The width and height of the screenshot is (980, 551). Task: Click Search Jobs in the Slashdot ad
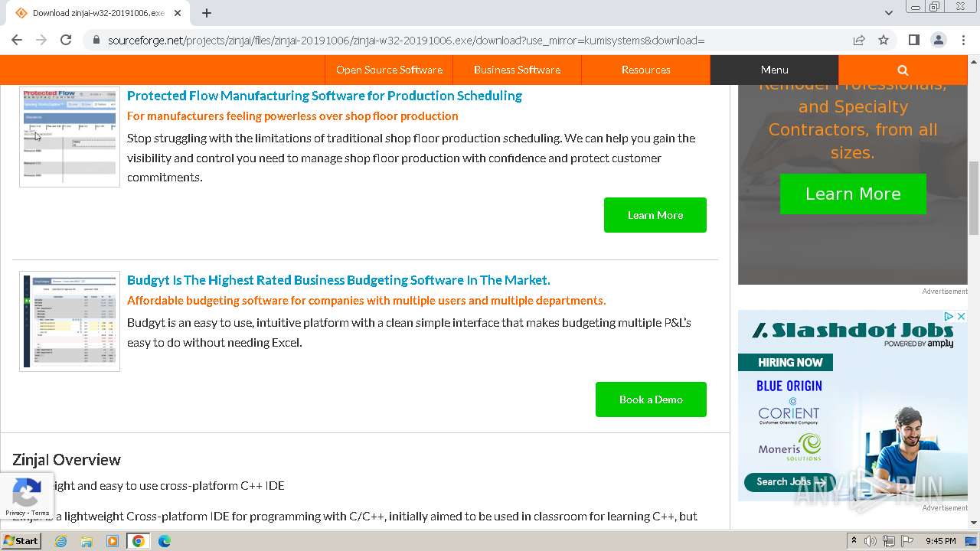[x=790, y=482]
